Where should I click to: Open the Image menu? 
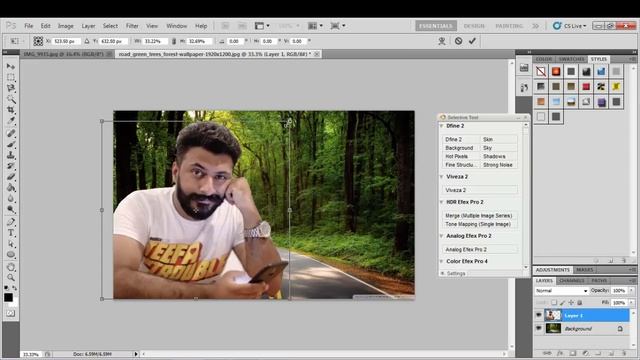[x=65, y=26]
